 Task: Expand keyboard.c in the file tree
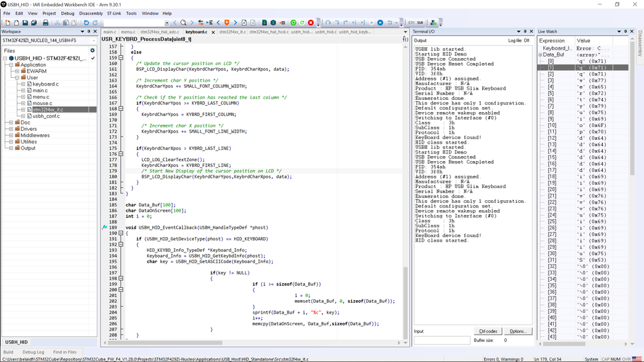[23, 84]
